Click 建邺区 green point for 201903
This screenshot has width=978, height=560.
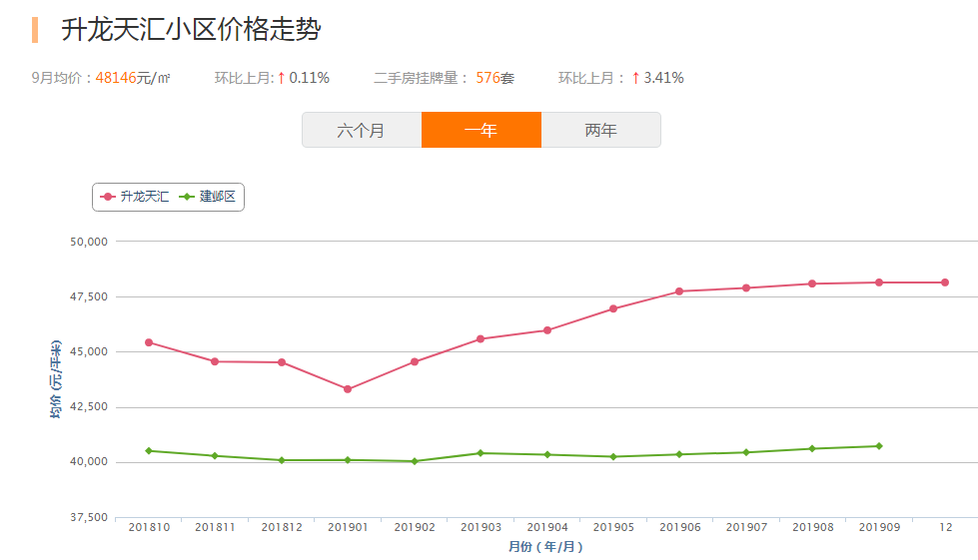coord(481,453)
